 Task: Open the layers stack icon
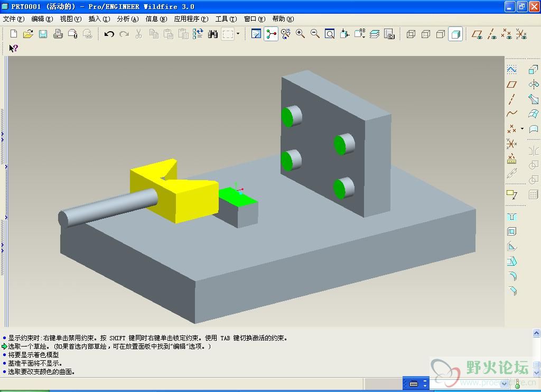tap(375, 34)
